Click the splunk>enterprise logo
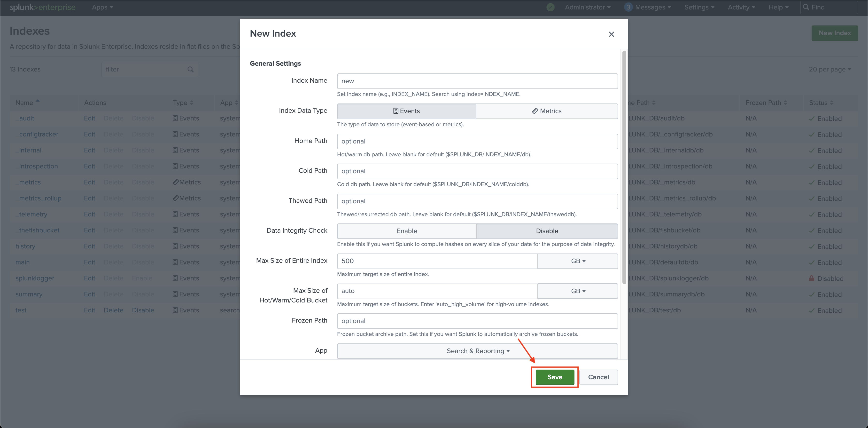Viewport: 868px width, 428px height. coord(42,8)
